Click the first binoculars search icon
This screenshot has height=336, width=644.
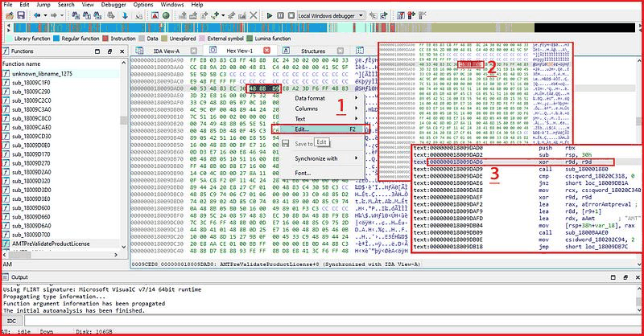76,15
